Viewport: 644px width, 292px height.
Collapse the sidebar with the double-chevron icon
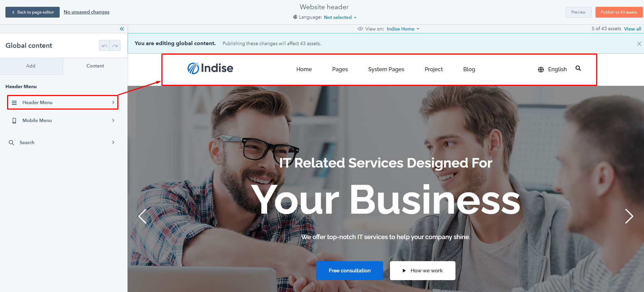point(122,29)
